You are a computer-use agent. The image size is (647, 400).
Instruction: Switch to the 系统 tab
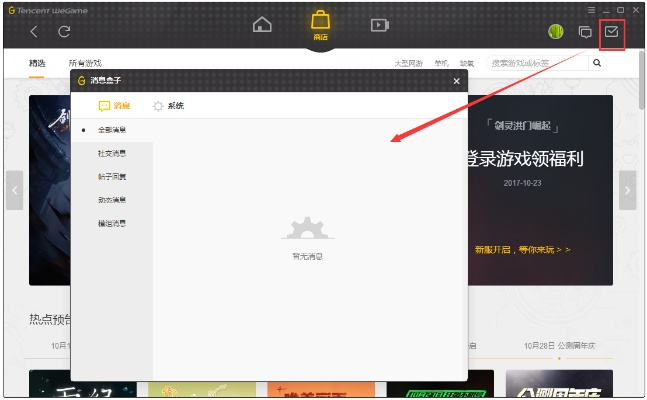point(168,105)
